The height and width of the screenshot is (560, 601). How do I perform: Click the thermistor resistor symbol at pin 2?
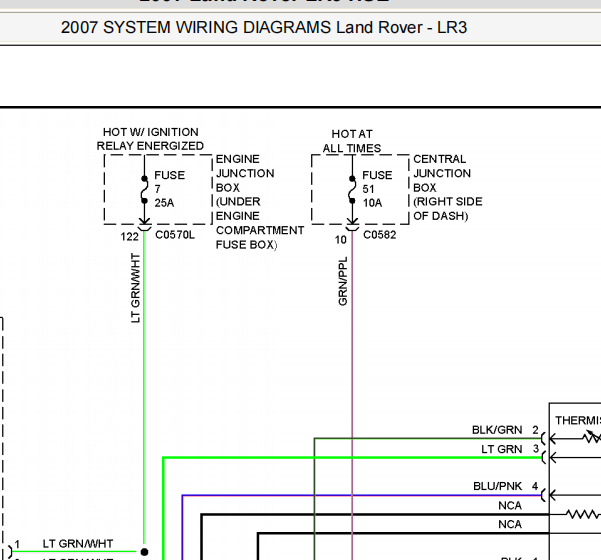click(591, 437)
